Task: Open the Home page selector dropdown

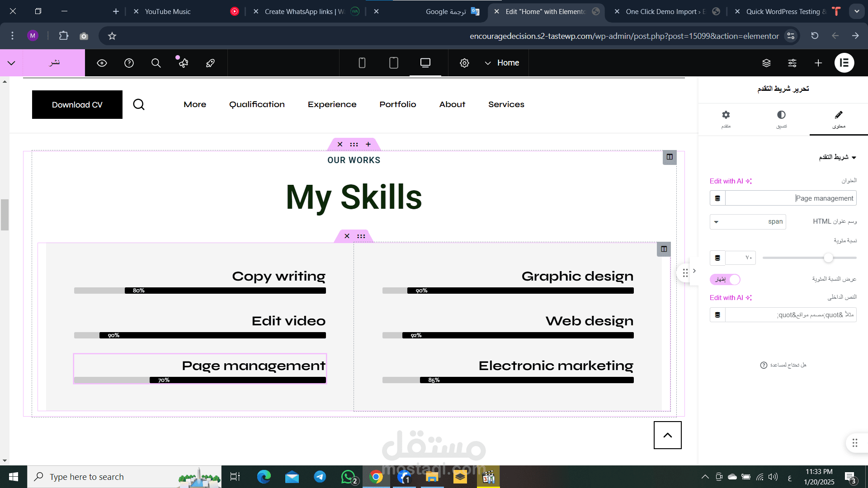Action: [x=502, y=63]
